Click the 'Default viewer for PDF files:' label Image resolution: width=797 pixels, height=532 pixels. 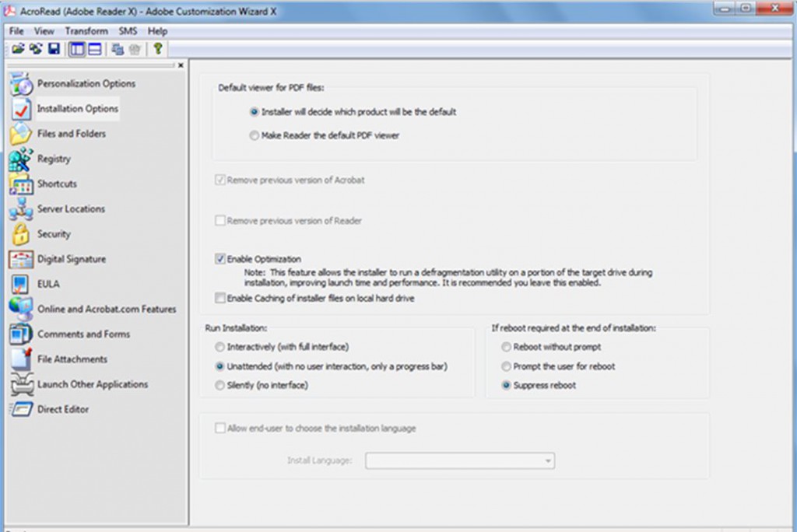click(271, 87)
